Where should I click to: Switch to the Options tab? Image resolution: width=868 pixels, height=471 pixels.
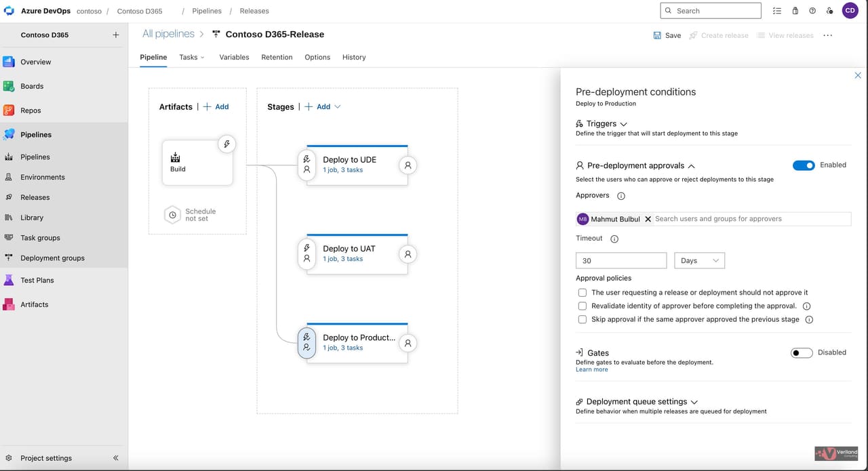pyautogui.click(x=317, y=58)
